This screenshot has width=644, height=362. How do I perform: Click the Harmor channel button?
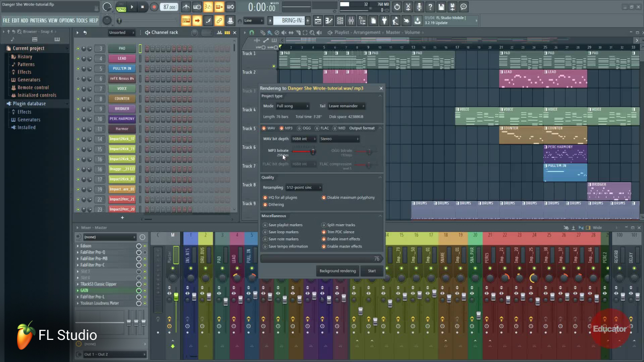pos(122,129)
